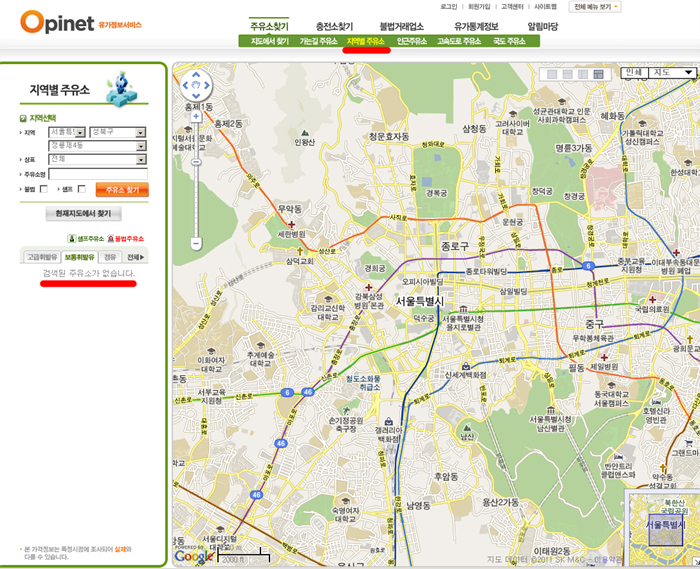Click the hand icon in pan control
Image resolution: width=700 pixels, height=569 pixels.
pyautogui.click(x=196, y=85)
